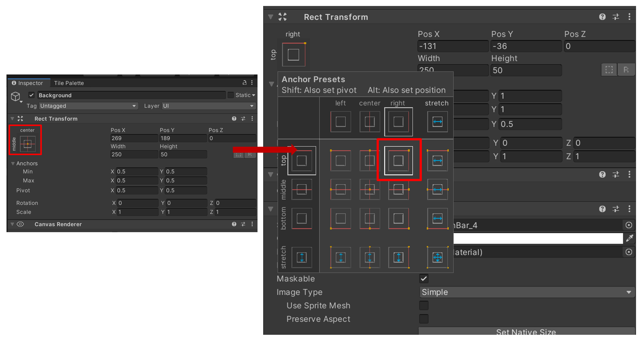
Task: Lock the Inspector panel
Action: (244, 82)
